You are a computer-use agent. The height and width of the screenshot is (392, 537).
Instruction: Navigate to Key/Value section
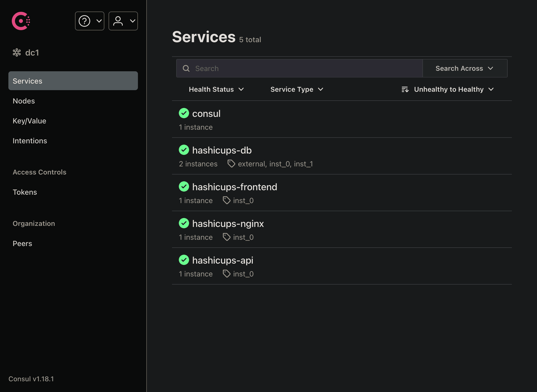pos(29,121)
